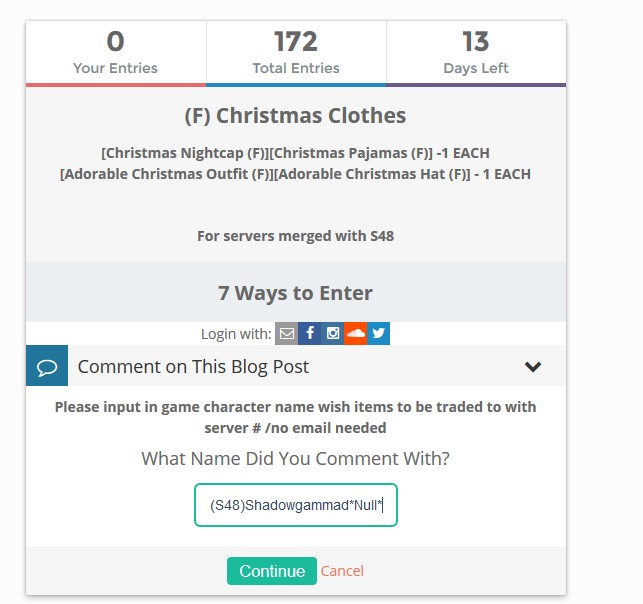Log in with the email envelope icon

(287, 333)
